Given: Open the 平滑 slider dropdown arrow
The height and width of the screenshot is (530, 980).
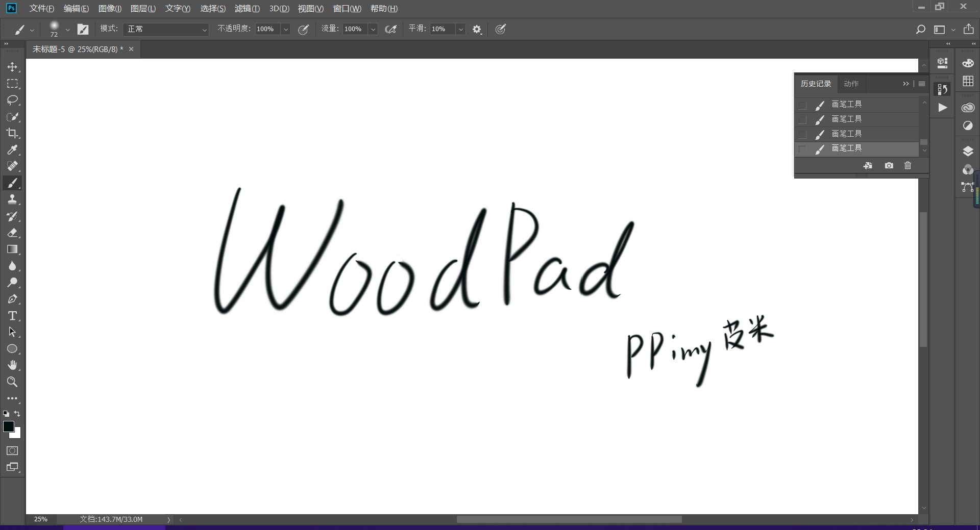Looking at the screenshot, I should (461, 30).
